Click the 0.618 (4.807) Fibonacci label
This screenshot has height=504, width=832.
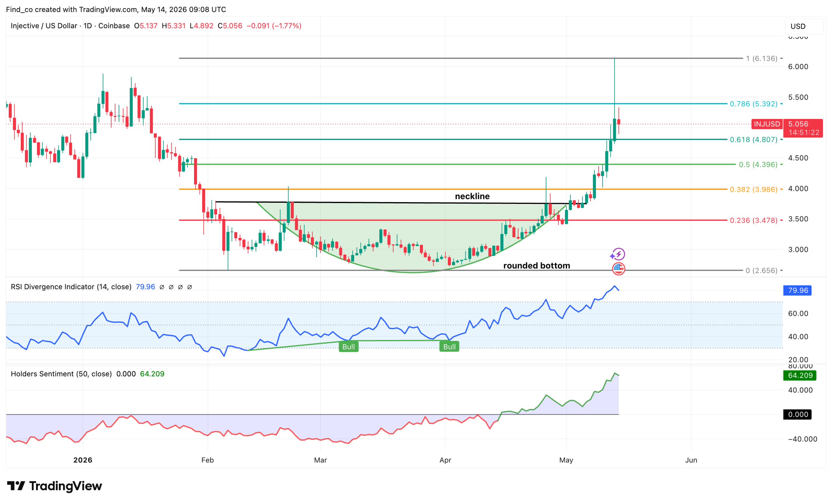(753, 139)
